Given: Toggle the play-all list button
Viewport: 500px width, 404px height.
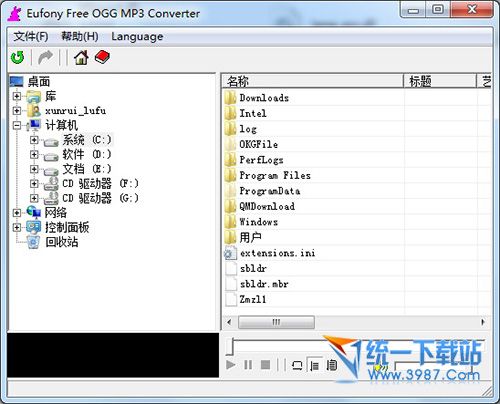Looking at the screenshot, I should coord(332,365).
